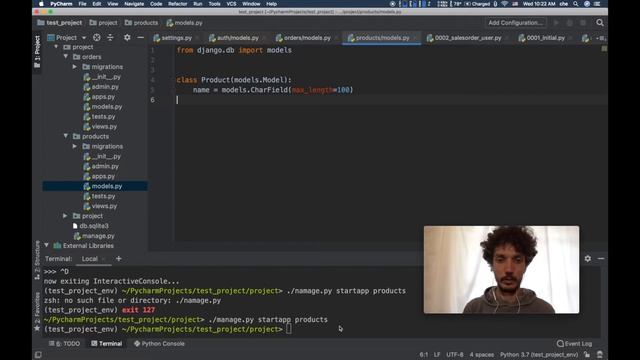
Task: Open the Python Console tool window
Action: [159, 344]
